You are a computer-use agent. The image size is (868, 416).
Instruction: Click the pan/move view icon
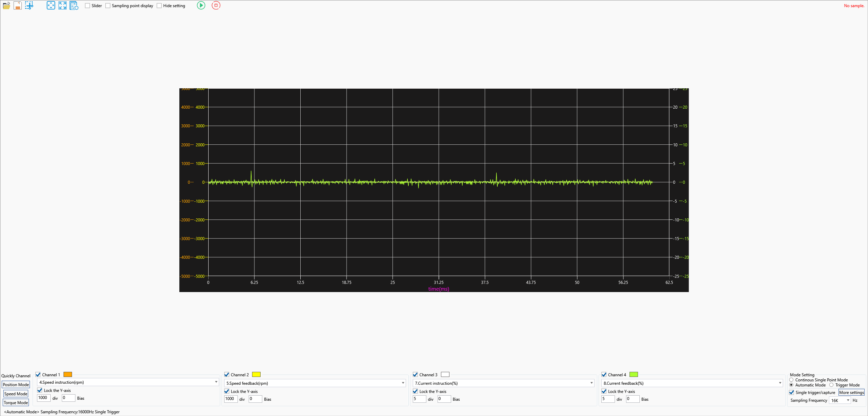click(x=51, y=6)
